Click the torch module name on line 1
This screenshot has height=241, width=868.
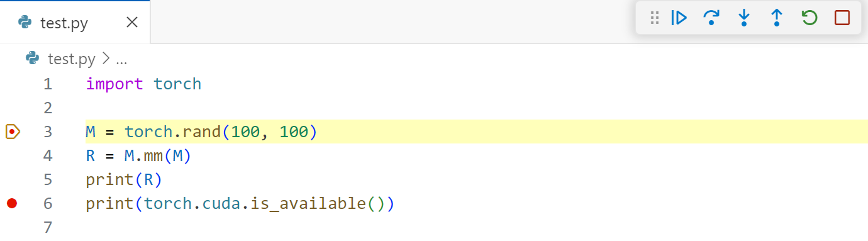click(x=177, y=84)
